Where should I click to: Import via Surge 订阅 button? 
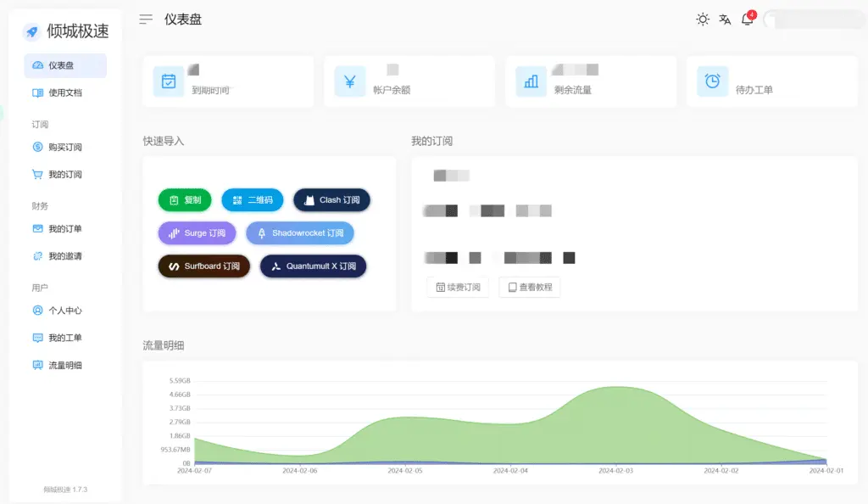coord(197,233)
